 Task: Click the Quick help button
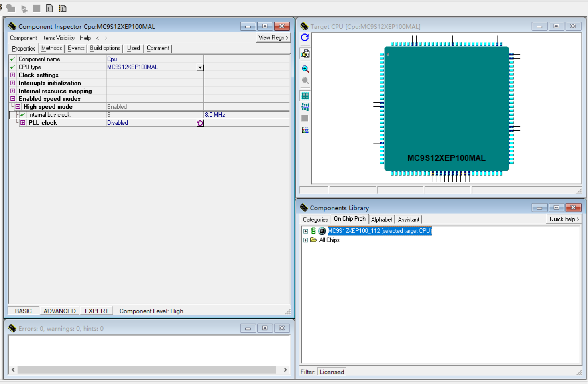tap(564, 219)
